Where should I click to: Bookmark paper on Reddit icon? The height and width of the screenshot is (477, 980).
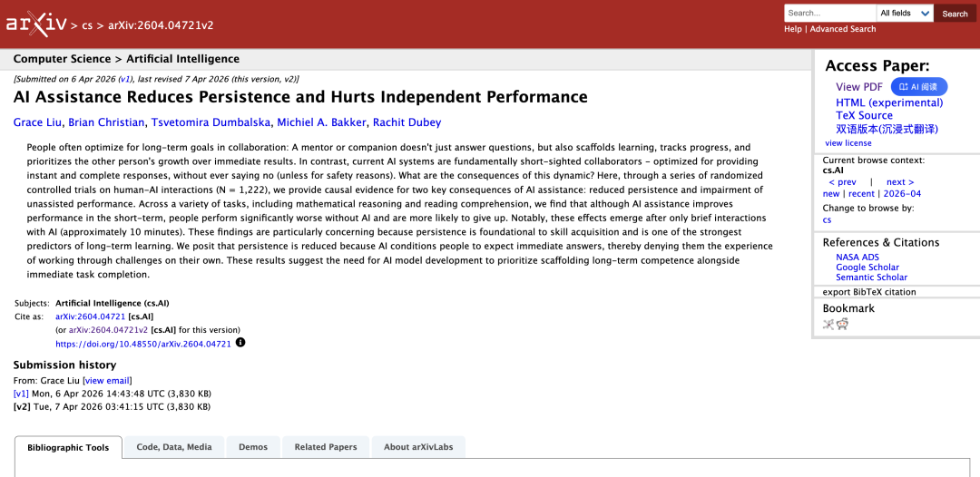click(842, 325)
